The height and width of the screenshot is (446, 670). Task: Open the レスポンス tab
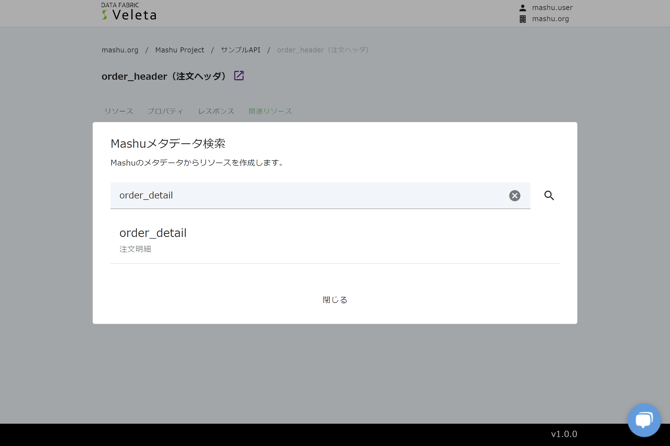pyautogui.click(x=215, y=111)
